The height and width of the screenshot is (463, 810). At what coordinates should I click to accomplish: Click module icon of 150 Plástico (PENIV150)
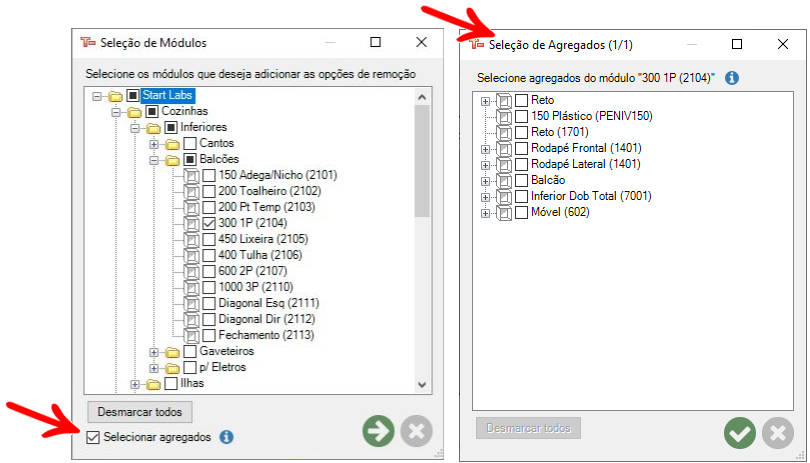point(504,117)
